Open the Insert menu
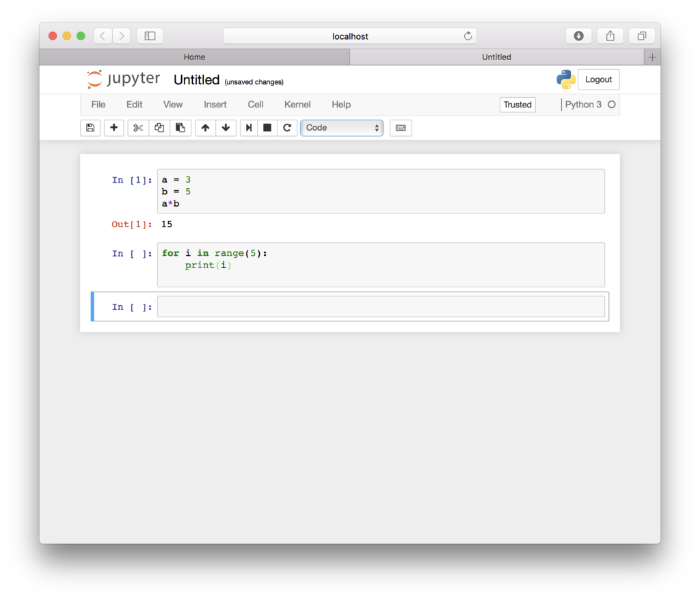This screenshot has width=700, height=600. pyautogui.click(x=215, y=105)
